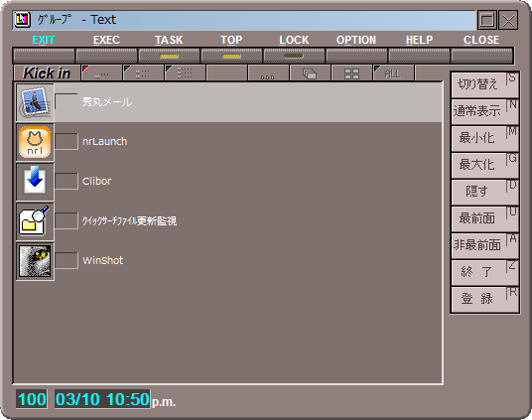
Task: Open the EXEC menu
Action: tap(106, 40)
